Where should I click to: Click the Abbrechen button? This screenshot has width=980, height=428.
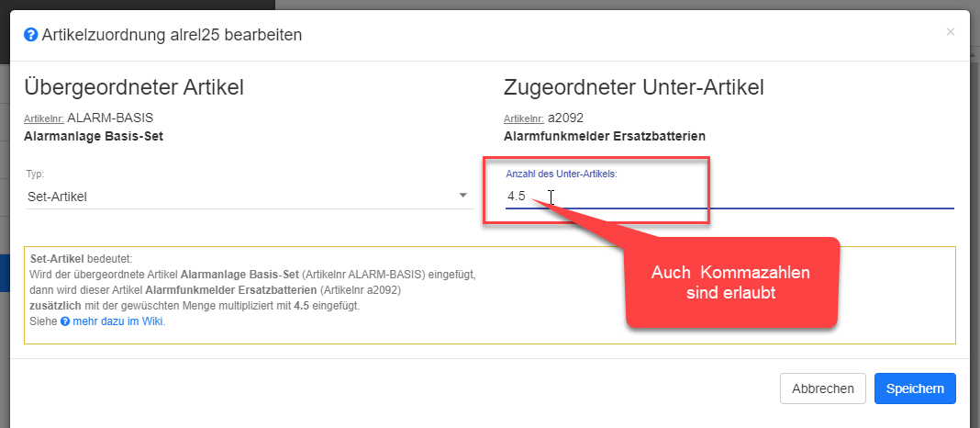tap(822, 389)
